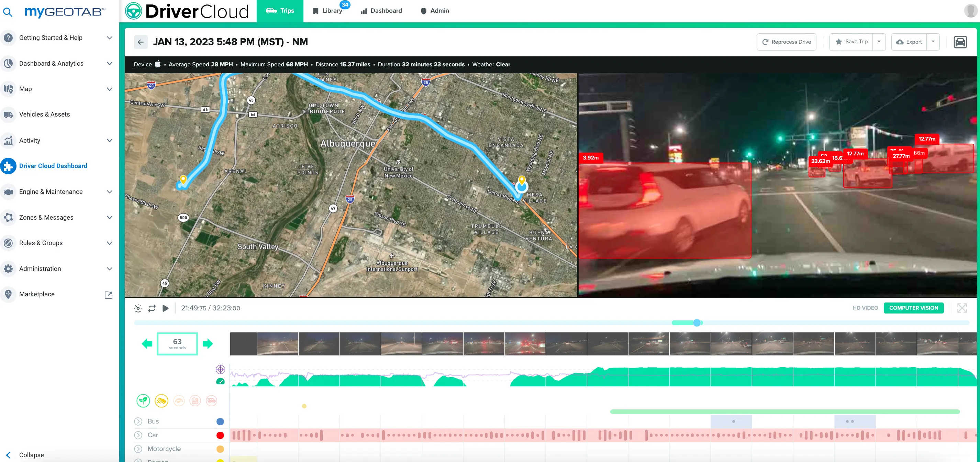980x462 pixels.
Task: Click the Marketplace pin icon
Action: pos(8,294)
